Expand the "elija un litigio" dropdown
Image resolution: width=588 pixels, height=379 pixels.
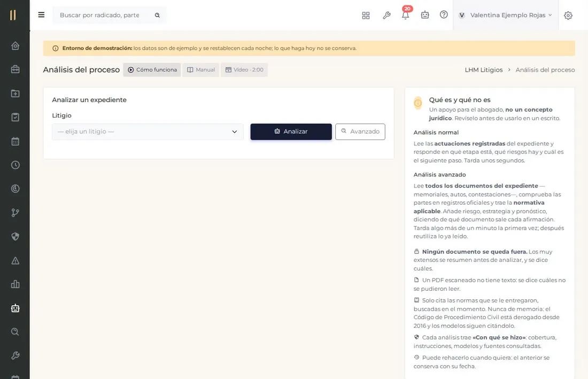(x=148, y=132)
